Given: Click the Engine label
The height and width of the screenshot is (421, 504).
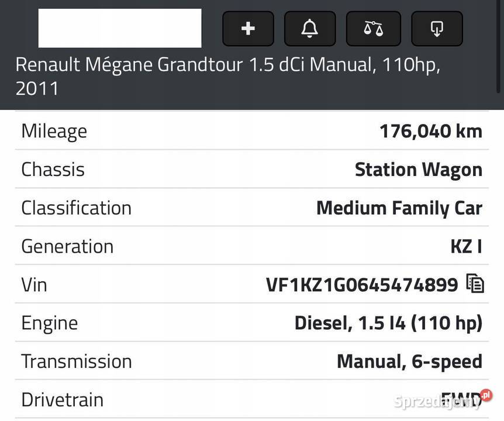Looking at the screenshot, I should click(50, 323).
